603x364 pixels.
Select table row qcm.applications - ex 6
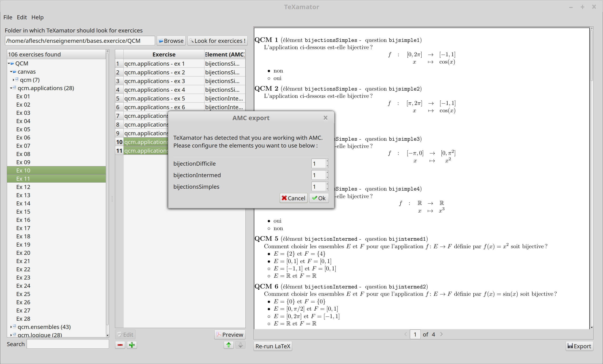point(163,107)
